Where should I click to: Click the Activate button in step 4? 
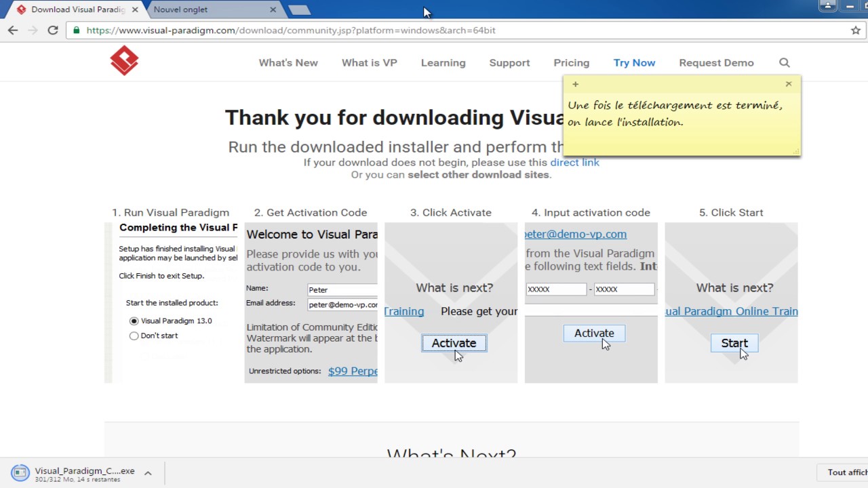(x=594, y=333)
